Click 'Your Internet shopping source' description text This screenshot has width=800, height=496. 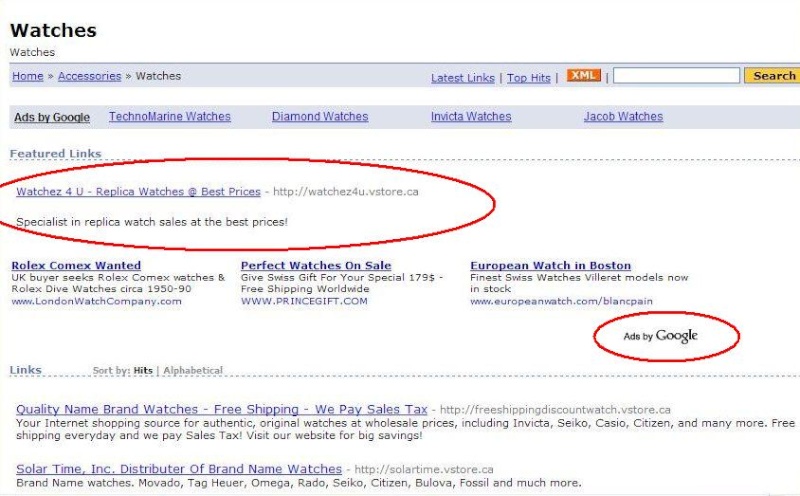tap(405, 429)
